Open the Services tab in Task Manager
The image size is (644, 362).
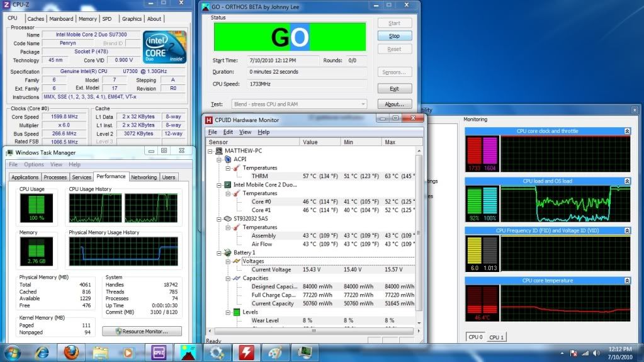(x=81, y=177)
